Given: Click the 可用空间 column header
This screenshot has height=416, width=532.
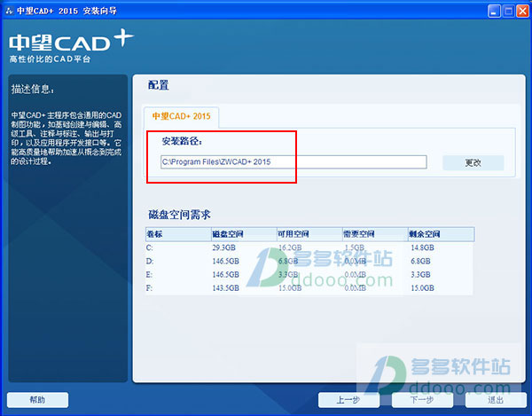Looking at the screenshot, I should 309,234.
